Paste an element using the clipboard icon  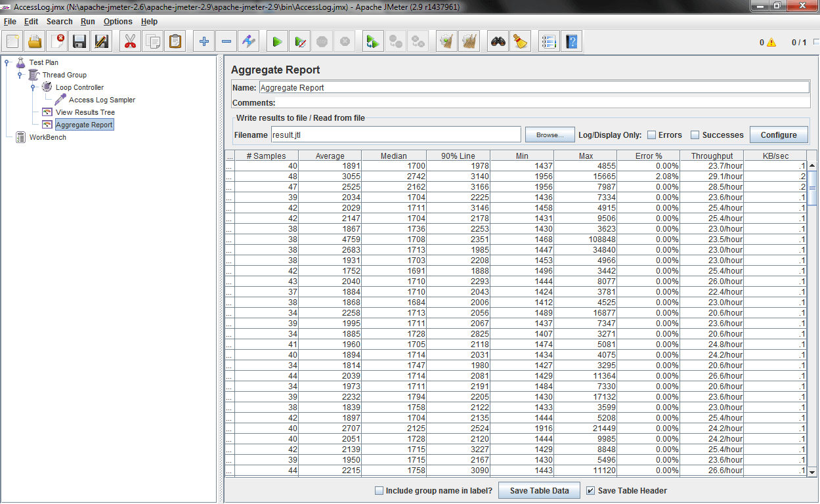coord(175,41)
